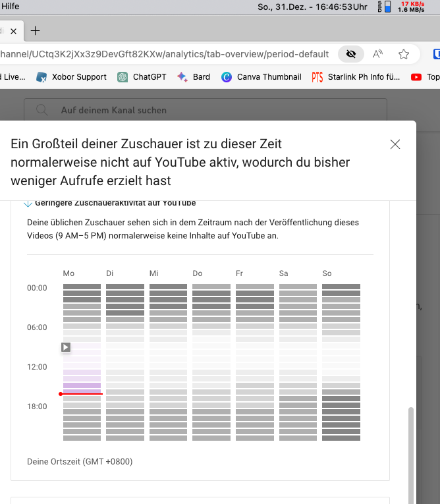This screenshot has width=440, height=504.
Task: Close the current browser tab
Action: coord(14,30)
